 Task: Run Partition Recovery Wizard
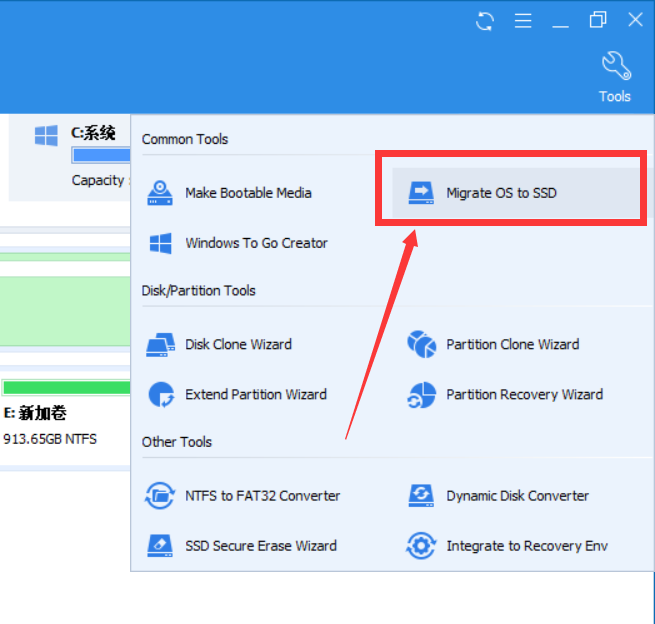[x=524, y=395]
